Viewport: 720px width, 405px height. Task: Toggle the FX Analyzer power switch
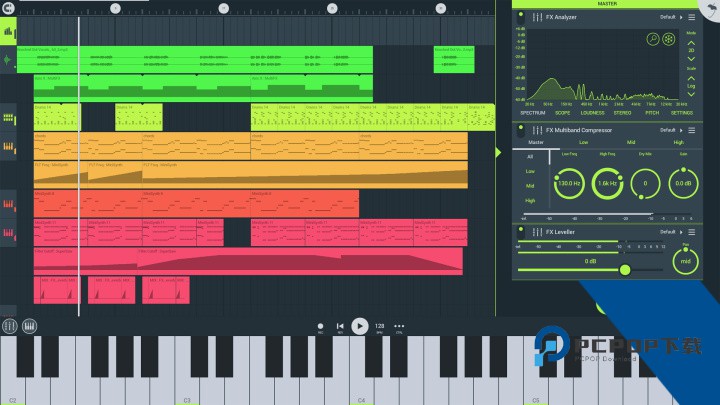(521, 18)
